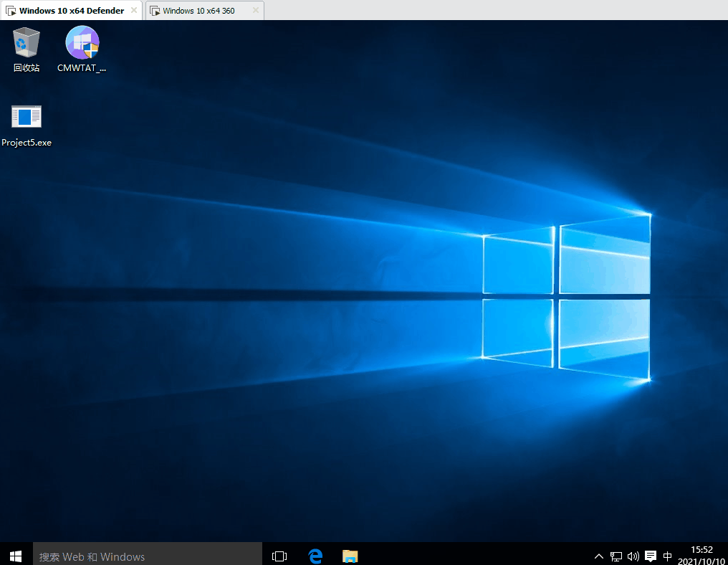The width and height of the screenshot is (728, 565).
Task: Select the Windows 10 x64 Defender tab
Action: pyautogui.click(x=72, y=11)
